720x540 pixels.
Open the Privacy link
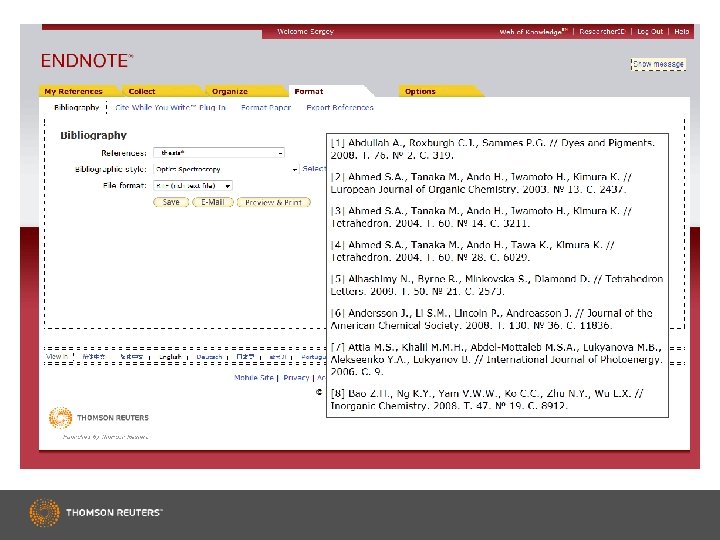(x=296, y=377)
